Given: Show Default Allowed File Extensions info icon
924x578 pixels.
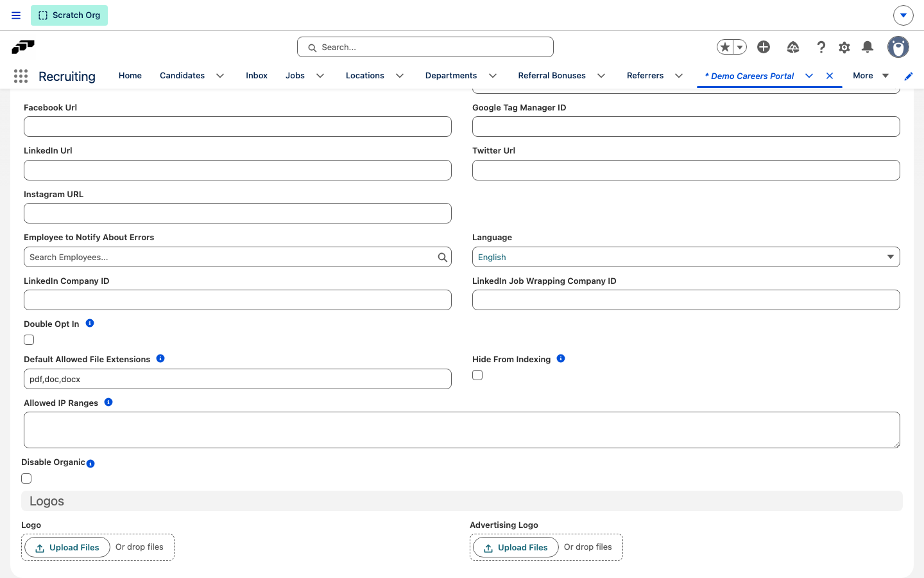Looking at the screenshot, I should coord(160,358).
